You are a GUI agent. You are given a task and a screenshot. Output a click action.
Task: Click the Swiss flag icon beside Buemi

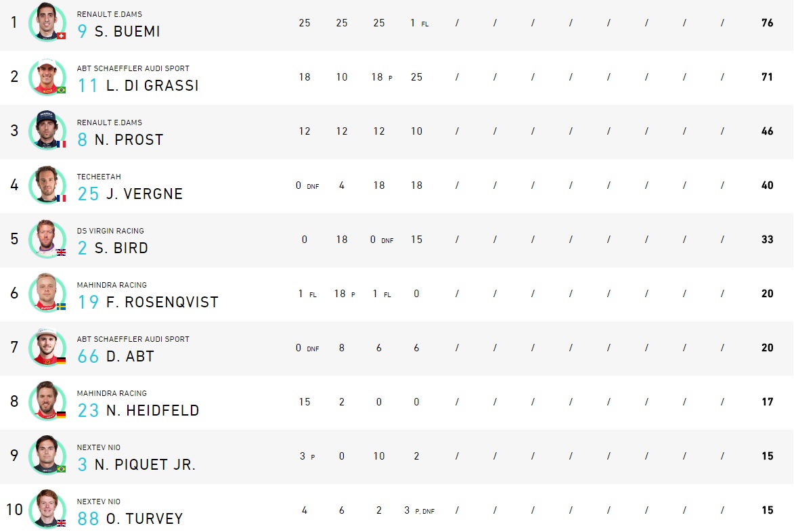[x=62, y=36]
